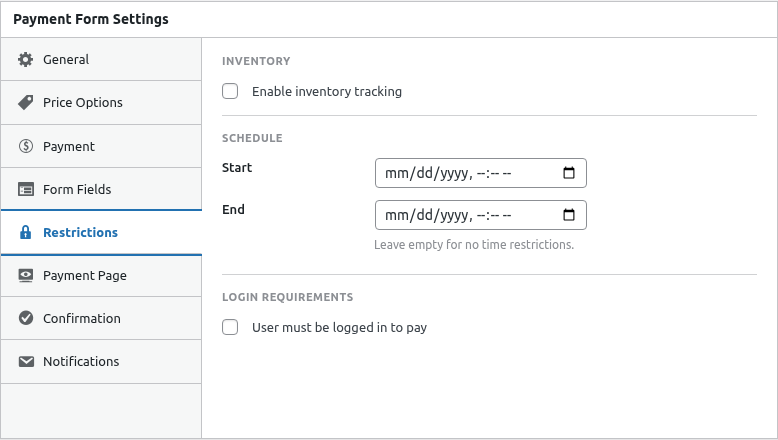Click the Payment Page icon

click(26, 276)
